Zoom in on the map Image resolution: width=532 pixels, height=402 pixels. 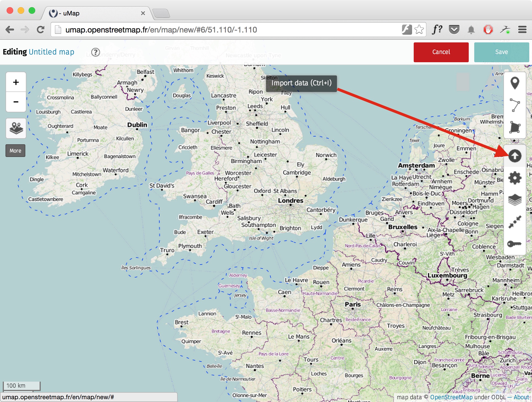coord(16,82)
